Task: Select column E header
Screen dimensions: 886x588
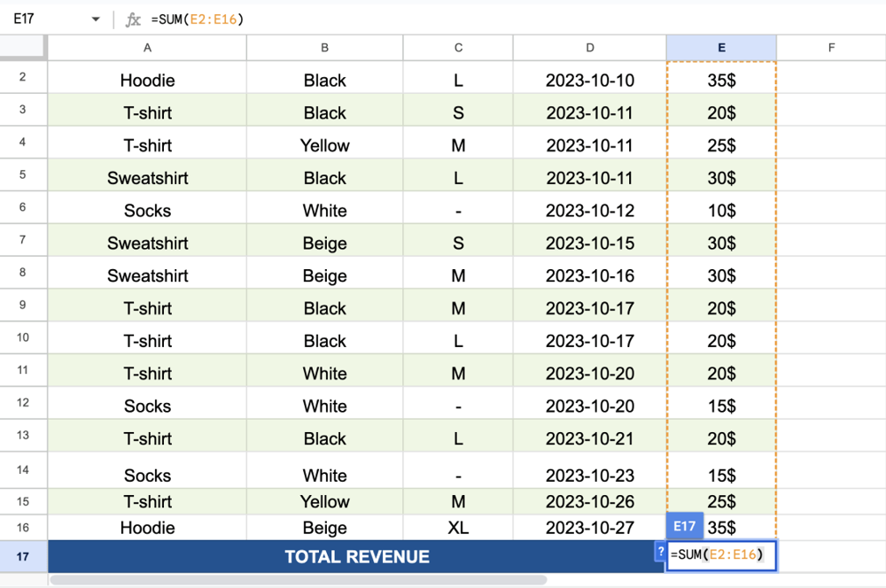Action: pos(721,48)
